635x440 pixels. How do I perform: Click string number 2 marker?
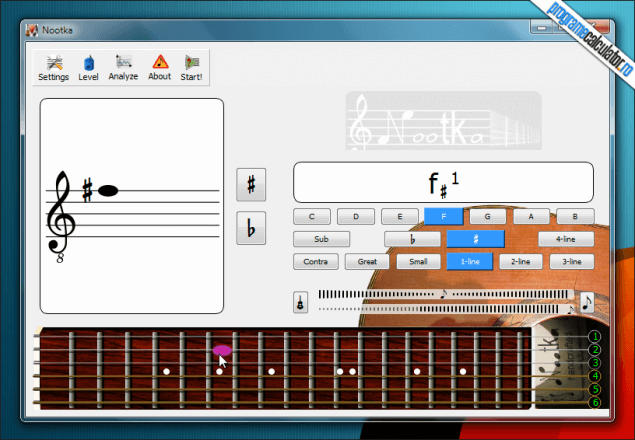(x=595, y=350)
